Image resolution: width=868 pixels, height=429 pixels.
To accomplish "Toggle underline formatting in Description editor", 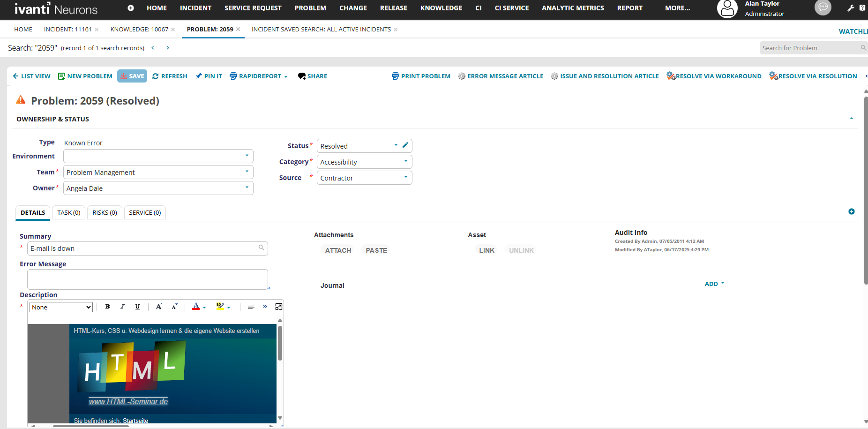I will (x=137, y=307).
